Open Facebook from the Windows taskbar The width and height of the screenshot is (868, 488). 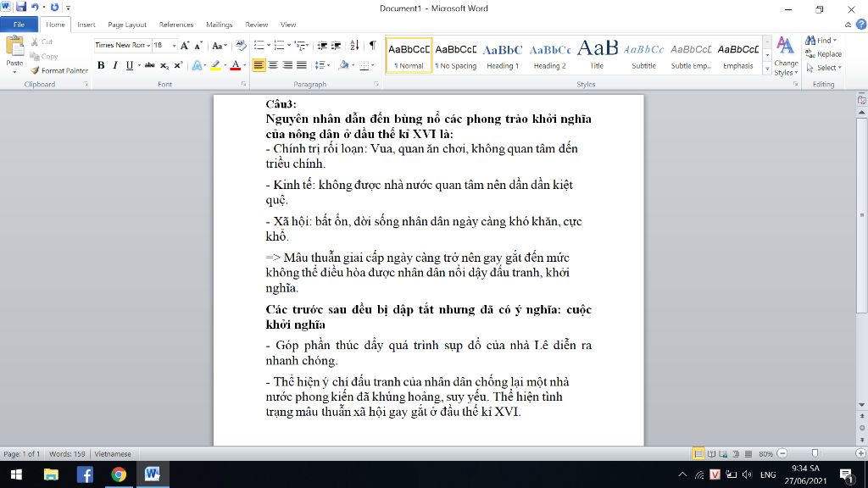pyautogui.click(x=85, y=474)
